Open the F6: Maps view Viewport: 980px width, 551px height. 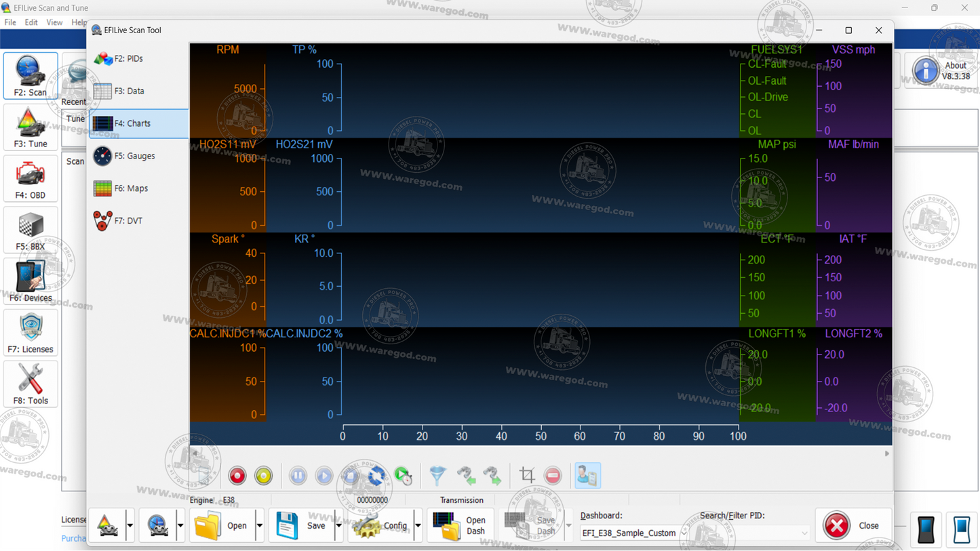[x=138, y=188]
